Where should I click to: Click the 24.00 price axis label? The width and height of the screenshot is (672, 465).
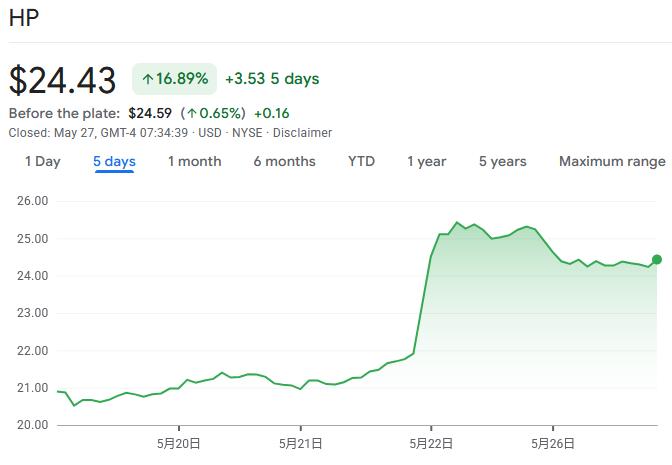pos(33,276)
